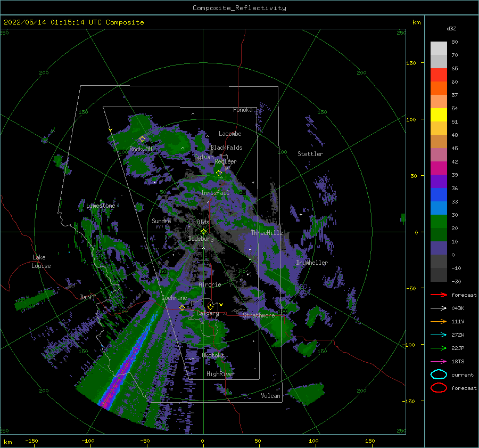Click the Composite_Reflectivity title text
Screen dimensions: 479x448
[x=239, y=8]
